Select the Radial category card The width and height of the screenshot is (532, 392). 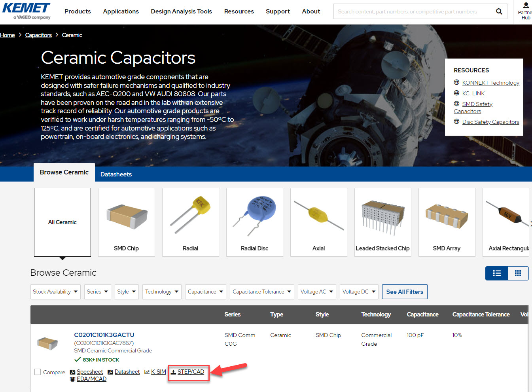[x=191, y=222]
